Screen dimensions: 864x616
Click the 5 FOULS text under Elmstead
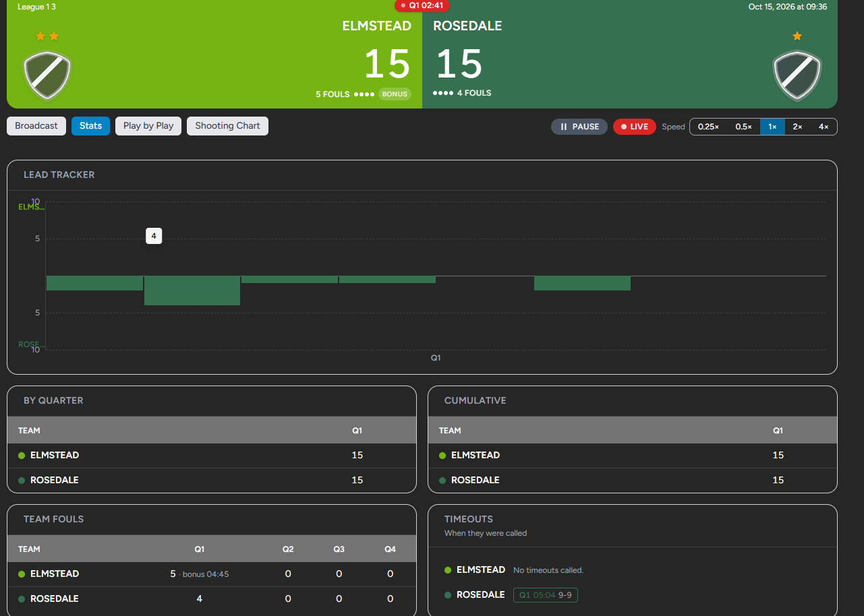point(333,94)
